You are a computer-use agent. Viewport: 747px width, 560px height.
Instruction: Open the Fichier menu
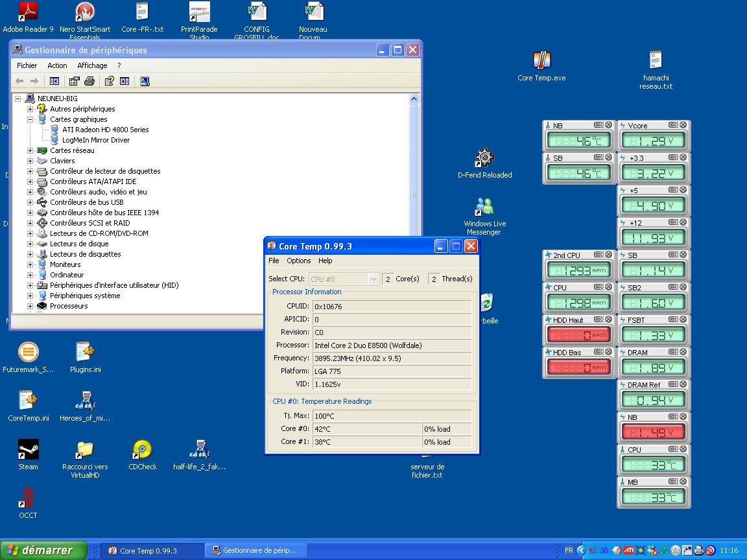pyautogui.click(x=27, y=65)
